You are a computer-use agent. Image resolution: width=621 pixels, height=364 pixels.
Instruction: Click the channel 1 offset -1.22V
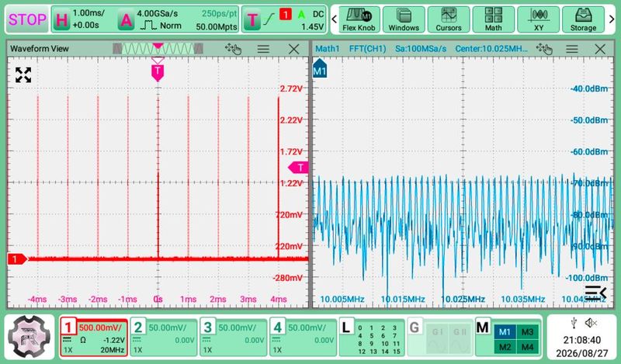[114, 340]
